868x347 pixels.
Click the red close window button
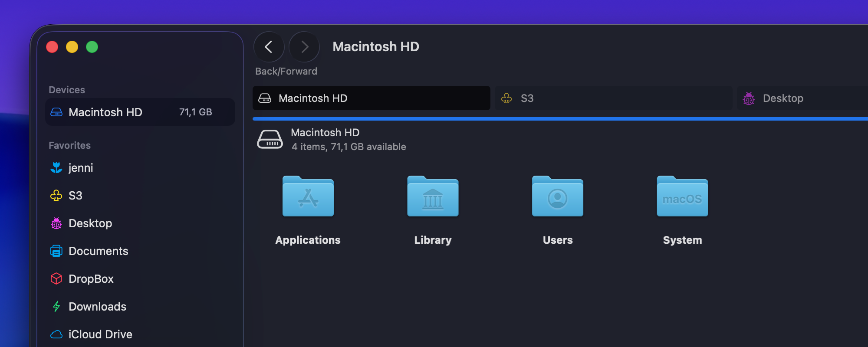(x=52, y=47)
